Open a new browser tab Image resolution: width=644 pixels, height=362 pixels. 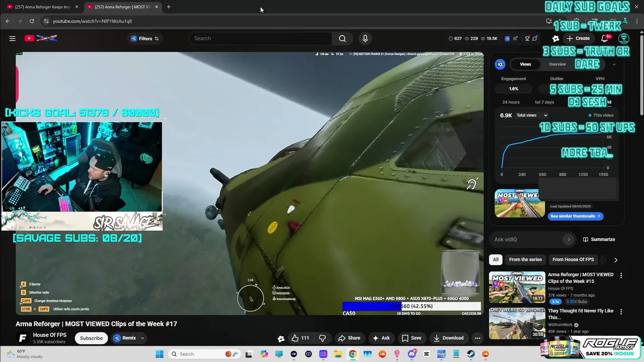pos(169,7)
